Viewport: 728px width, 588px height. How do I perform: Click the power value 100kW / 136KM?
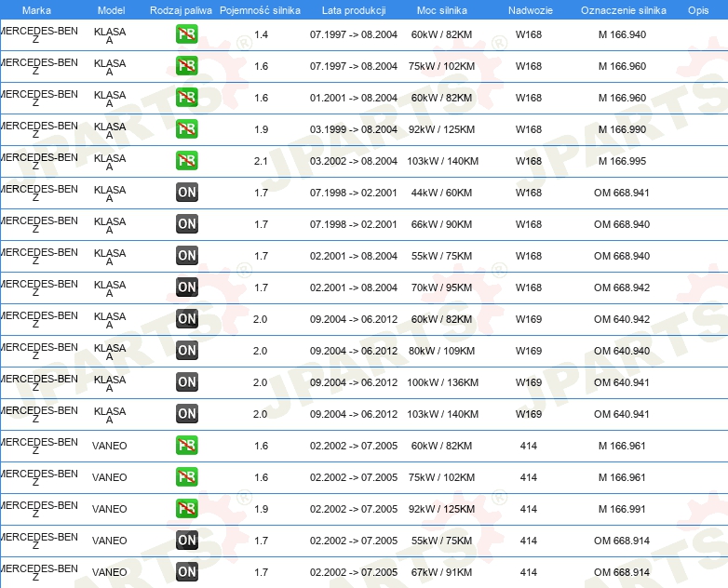click(442, 382)
